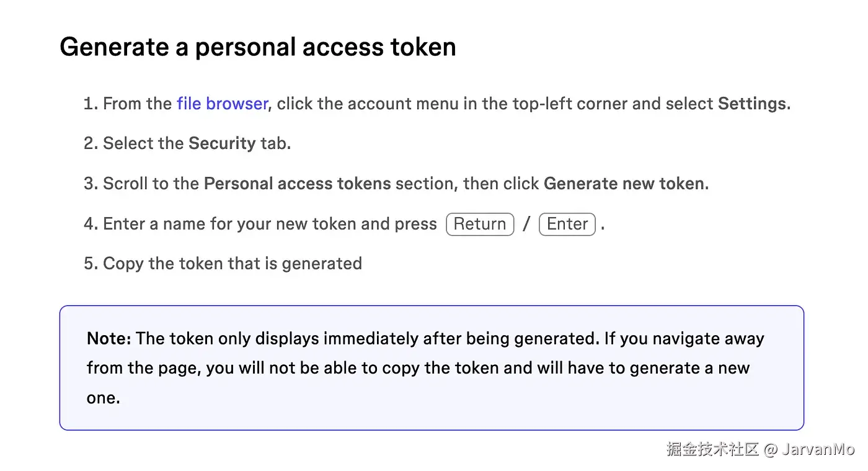868x471 pixels.
Task: Click the bold "Note:" label in callout
Action: point(109,339)
